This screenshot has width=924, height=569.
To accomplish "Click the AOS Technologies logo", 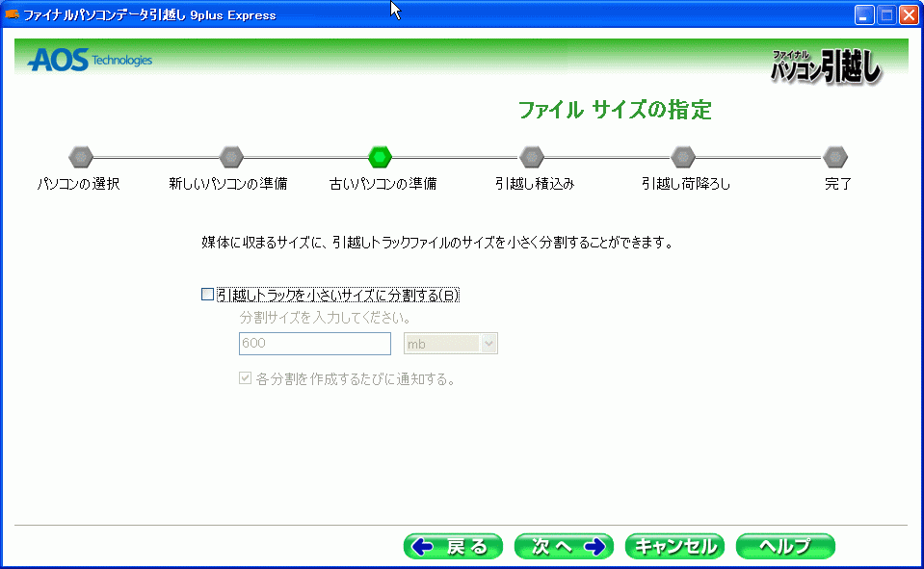I will (x=90, y=61).
